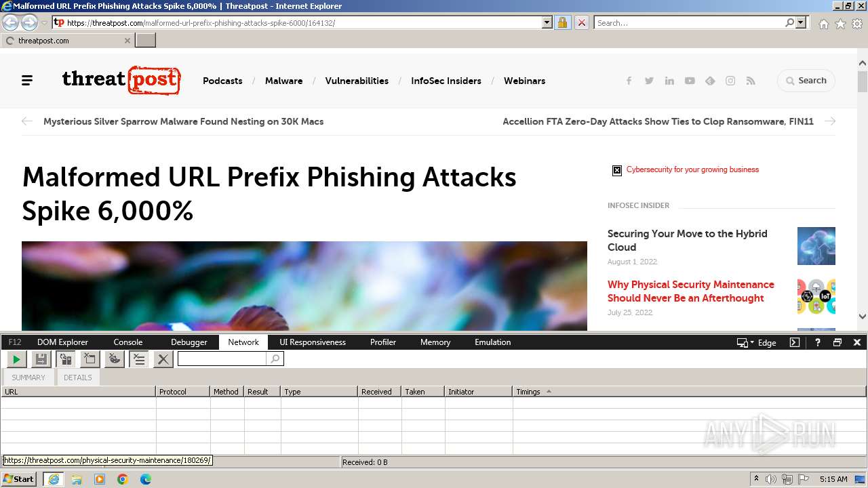Sort by the Type column header
Screen dimensions: 868x488
(x=319, y=392)
